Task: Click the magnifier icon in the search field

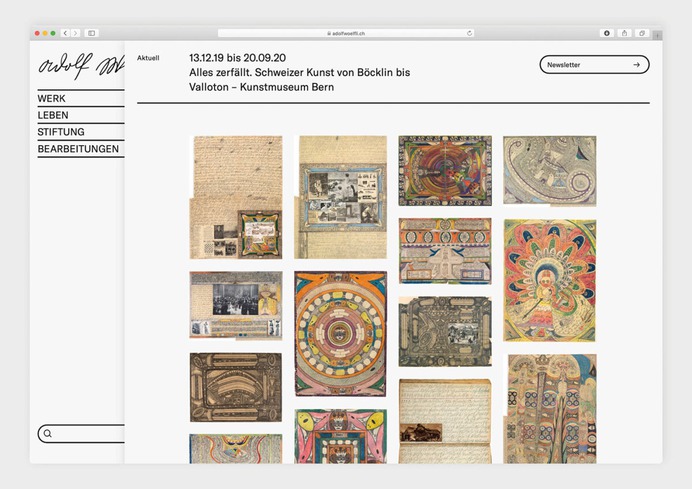Action: pyautogui.click(x=47, y=434)
